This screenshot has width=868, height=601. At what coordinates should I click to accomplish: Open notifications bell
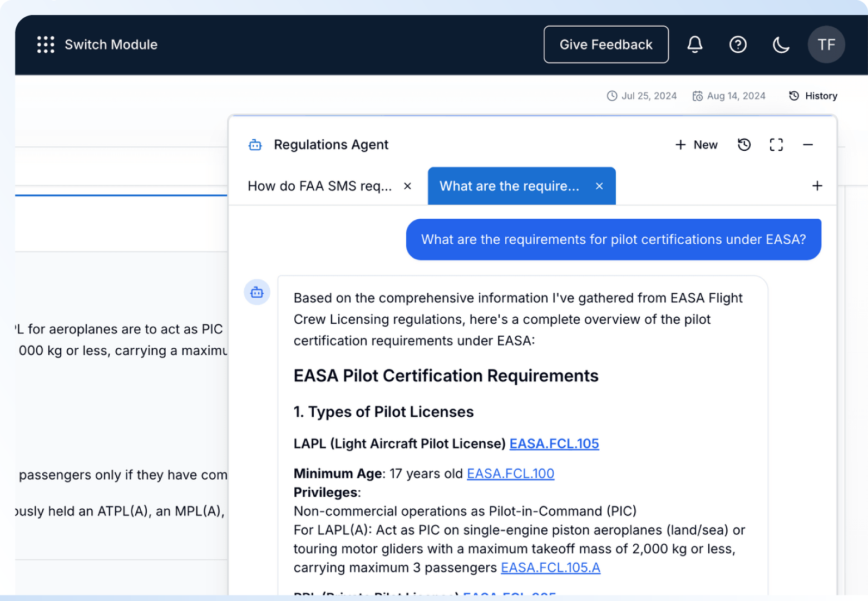tap(695, 45)
